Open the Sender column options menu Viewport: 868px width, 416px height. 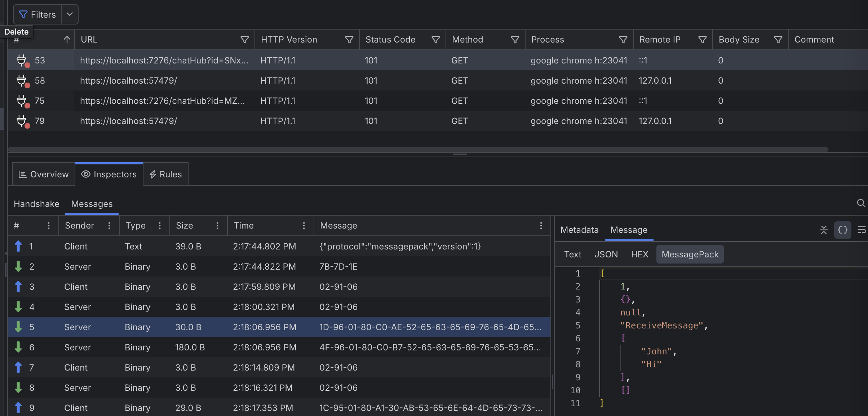109,226
